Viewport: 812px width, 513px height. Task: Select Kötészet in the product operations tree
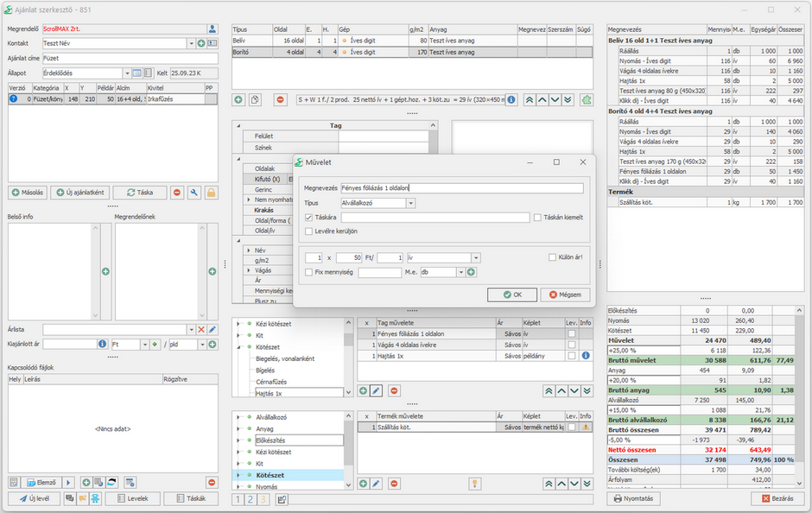coord(270,475)
